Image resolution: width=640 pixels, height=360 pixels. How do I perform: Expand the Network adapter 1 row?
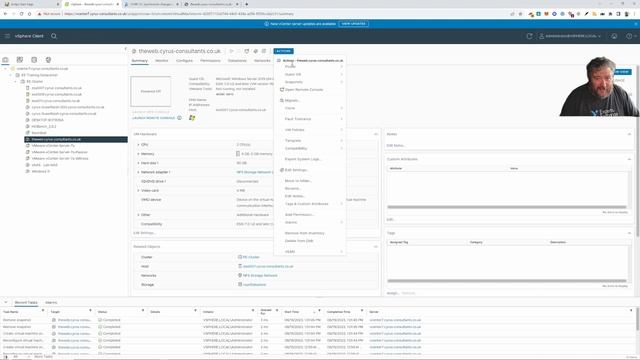[138, 172]
